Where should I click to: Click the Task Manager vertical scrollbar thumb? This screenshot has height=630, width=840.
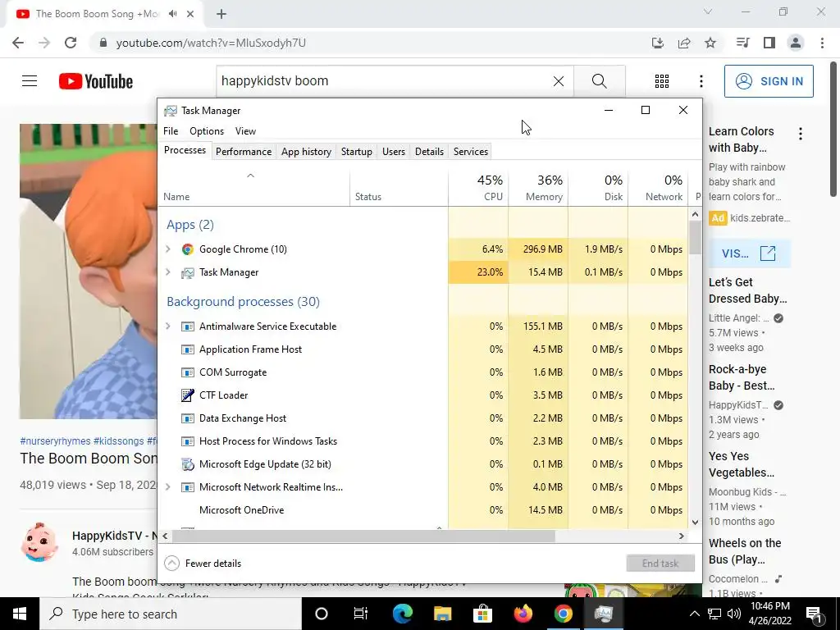pos(695,237)
